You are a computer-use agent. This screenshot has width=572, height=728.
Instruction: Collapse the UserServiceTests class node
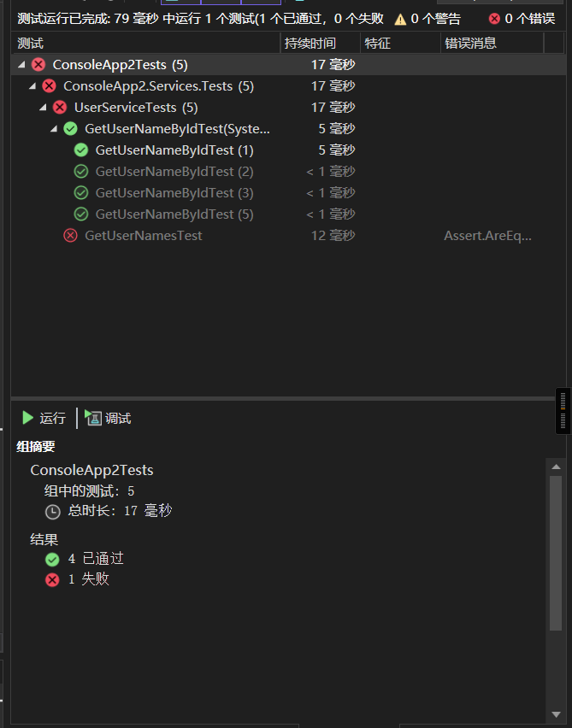coord(43,108)
